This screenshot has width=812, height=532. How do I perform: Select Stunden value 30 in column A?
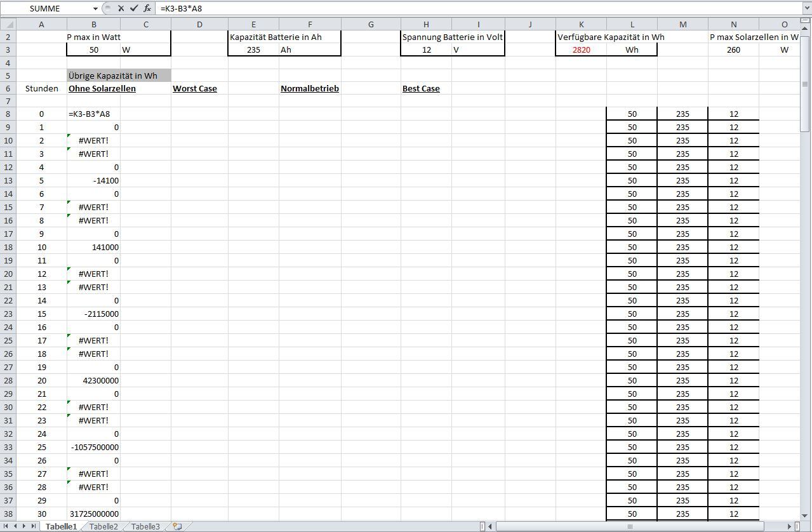point(41,514)
